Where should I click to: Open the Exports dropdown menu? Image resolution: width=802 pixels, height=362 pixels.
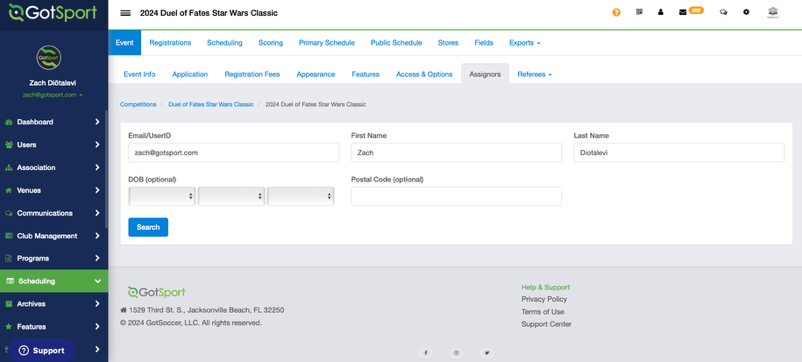(x=524, y=43)
